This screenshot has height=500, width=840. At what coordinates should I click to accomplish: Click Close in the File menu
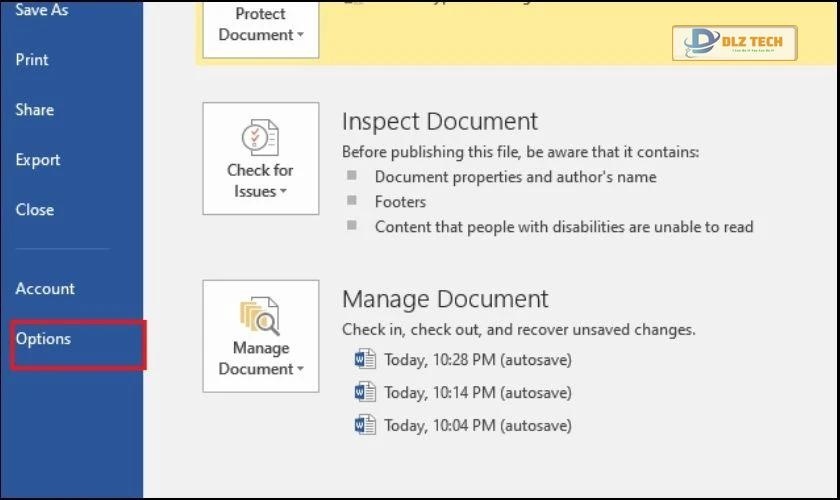(x=35, y=210)
